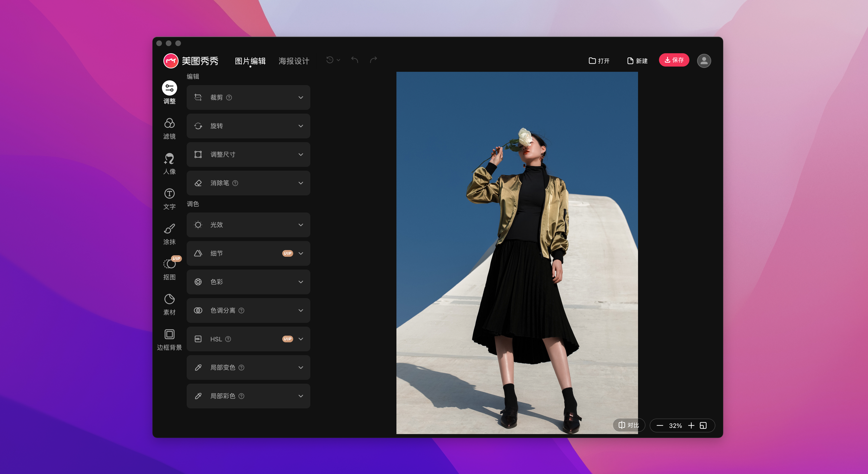Click the help icon next to 局部彩色
The image size is (868, 474).
(241, 396)
